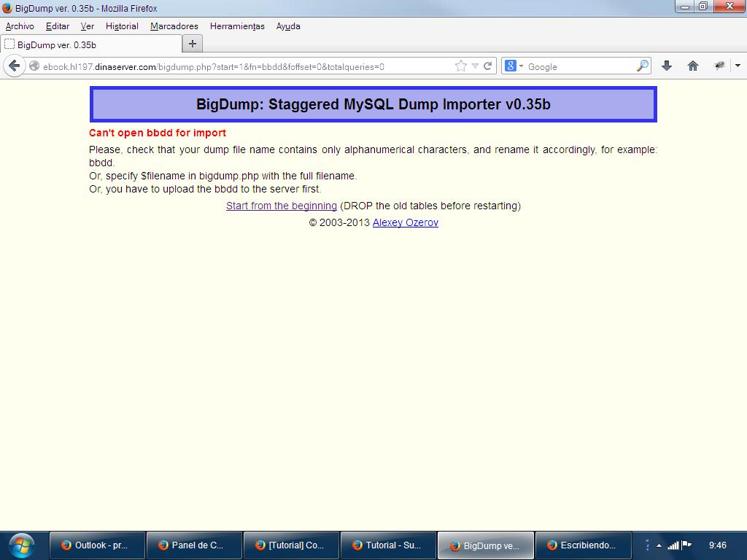This screenshot has height=560, width=747.
Task: Go to the home page icon
Action: [693, 66]
